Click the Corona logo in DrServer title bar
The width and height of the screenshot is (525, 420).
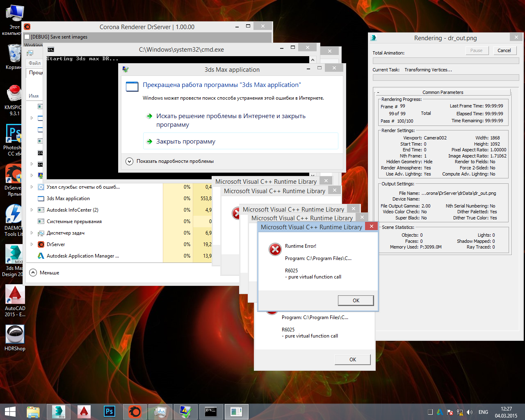[27, 27]
